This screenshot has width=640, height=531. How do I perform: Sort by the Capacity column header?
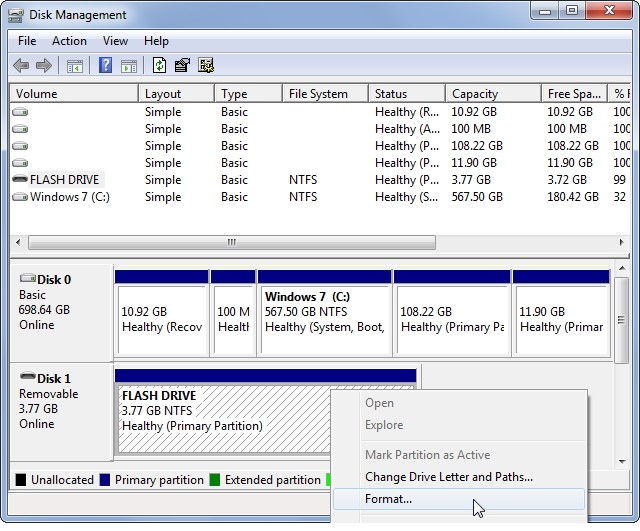click(493, 94)
